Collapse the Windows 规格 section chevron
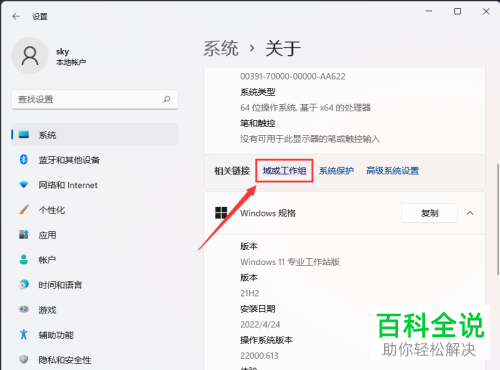500x370 pixels. (x=470, y=213)
